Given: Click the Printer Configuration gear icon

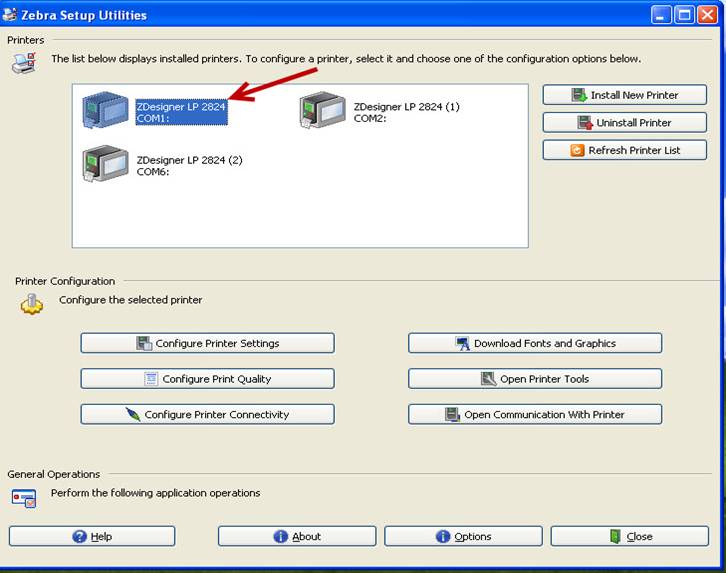Looking at the screenshot, I should click(32, 304).
